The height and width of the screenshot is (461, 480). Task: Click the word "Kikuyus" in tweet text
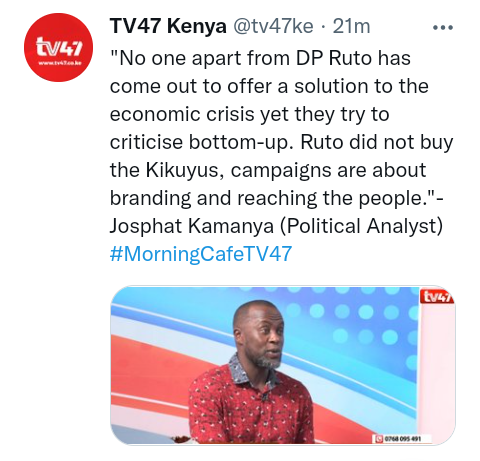184,170
